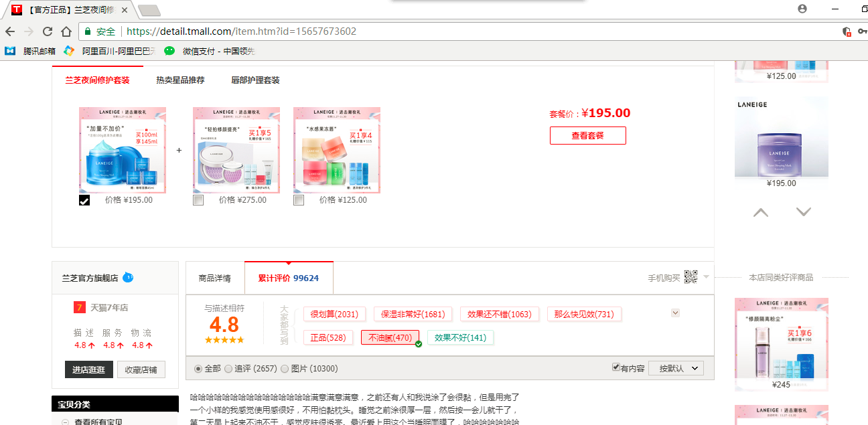Click the blue badge next to 兰芝官方旗舰店
868x425 pixels.
point(128,277)
